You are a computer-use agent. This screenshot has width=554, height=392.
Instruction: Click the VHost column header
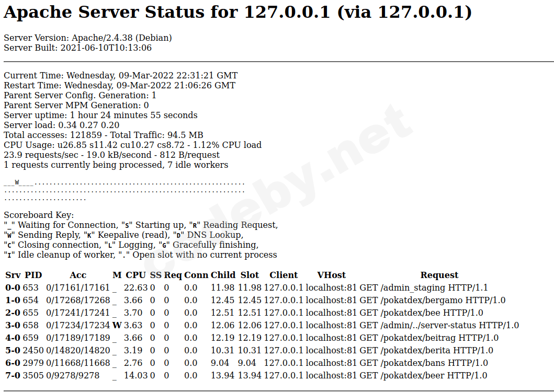332,275
